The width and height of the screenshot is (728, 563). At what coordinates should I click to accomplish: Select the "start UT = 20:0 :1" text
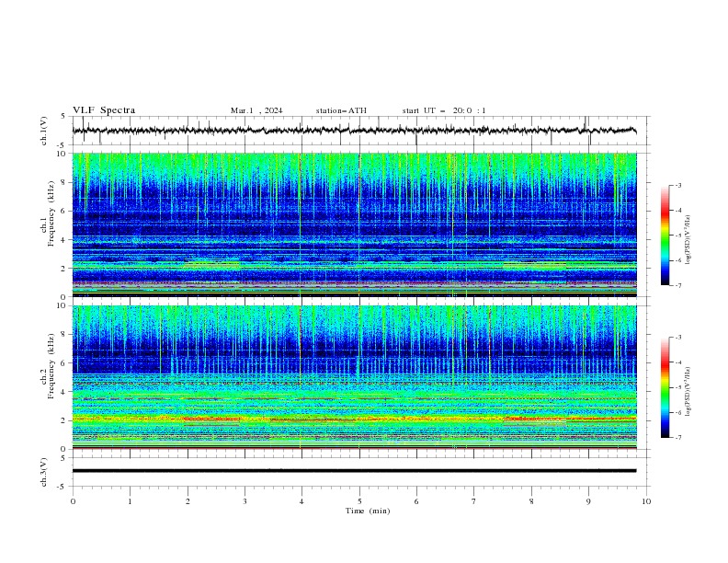tap(444, 110)
